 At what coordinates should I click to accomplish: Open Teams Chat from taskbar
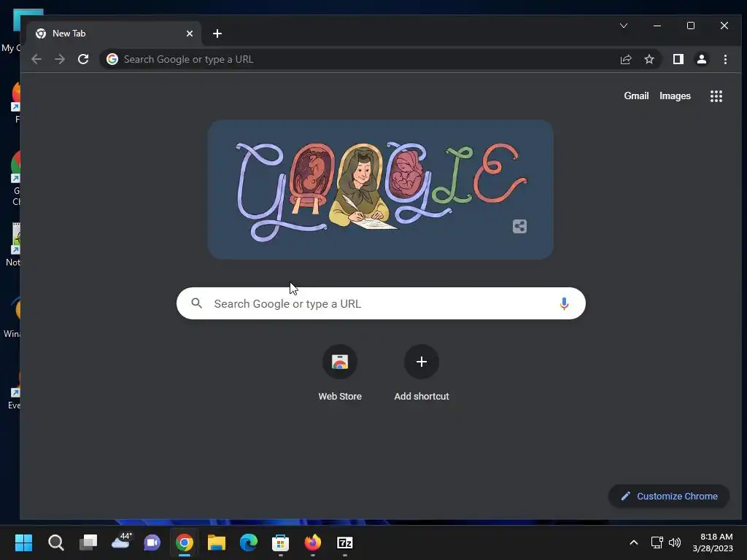152,542
